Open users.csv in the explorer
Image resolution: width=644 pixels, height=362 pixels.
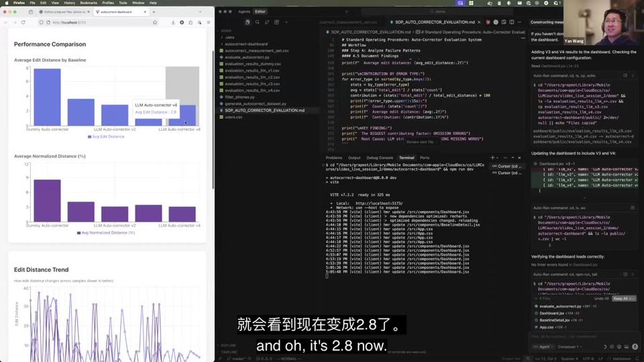(x=233, y=117)
